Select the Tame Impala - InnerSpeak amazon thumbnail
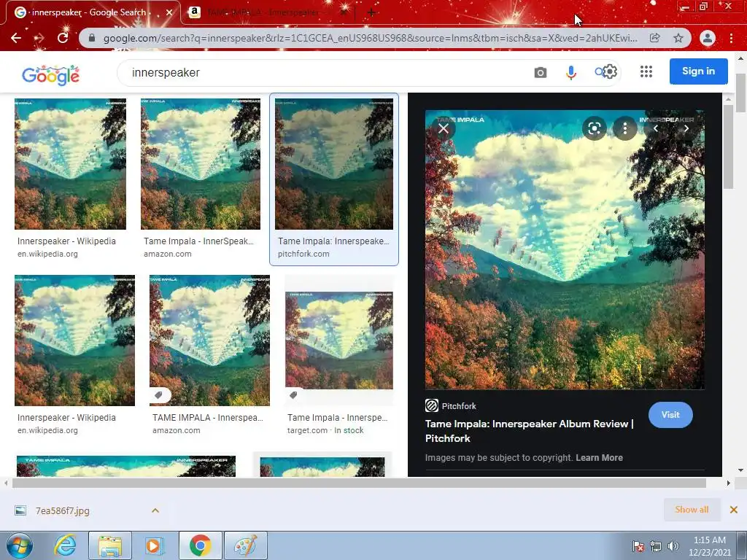 pos(201,164)
